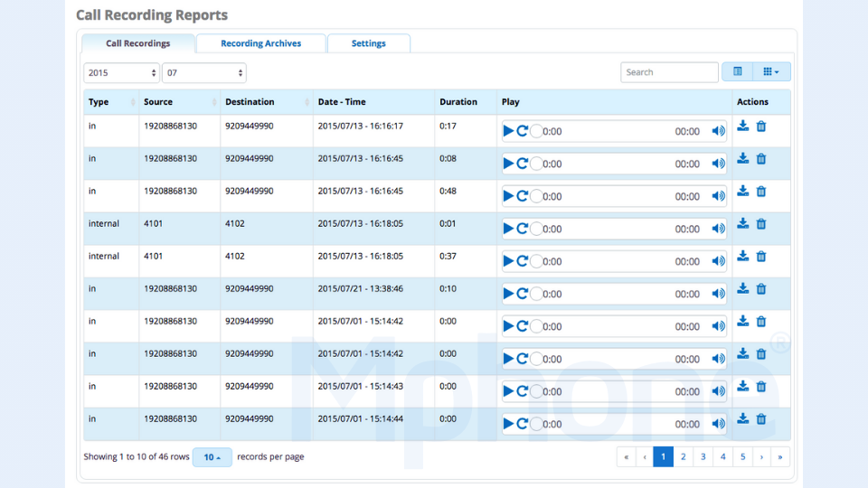Sort by the Type column

coord(111,102)
